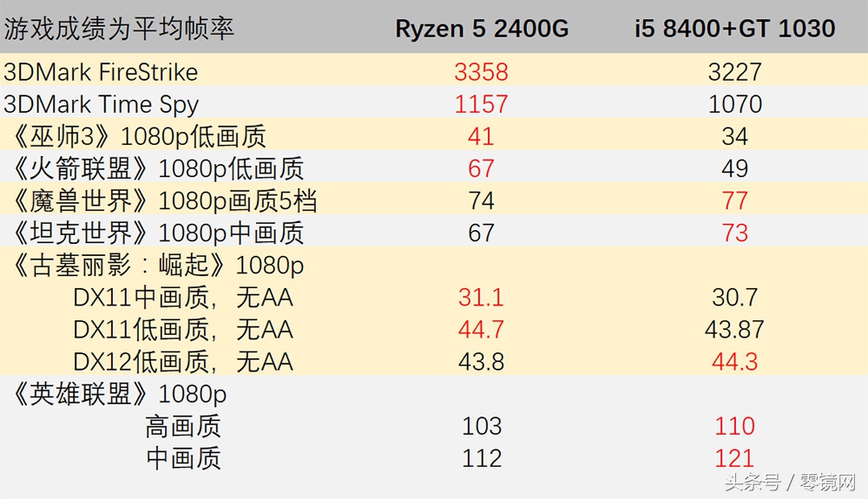The height and width of the screenshot is (499, 868).
Task: Click the value 74 for 魔兽世界
Action: click(481, 200)
